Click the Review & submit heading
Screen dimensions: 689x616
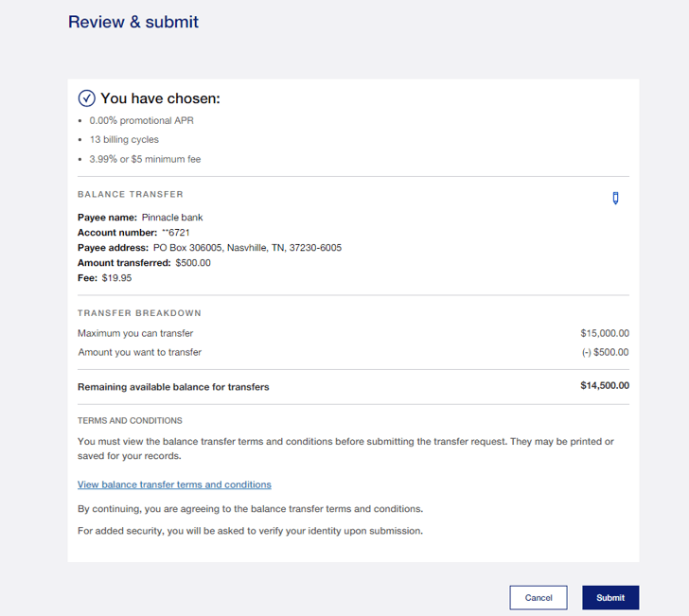pyautogui.click(x=133, y=22)
